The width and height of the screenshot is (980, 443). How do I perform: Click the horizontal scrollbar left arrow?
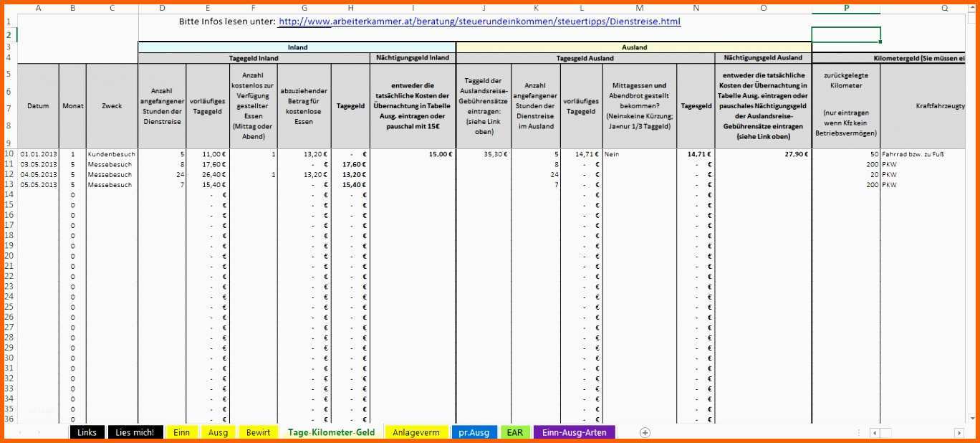pyautogui.click(x=874, y=433)
